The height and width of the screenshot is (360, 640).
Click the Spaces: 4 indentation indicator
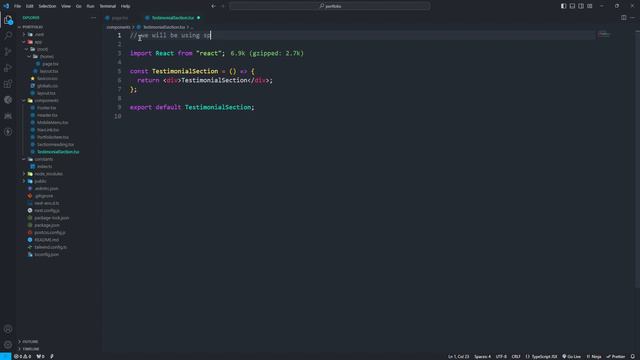tap(482, 356)
